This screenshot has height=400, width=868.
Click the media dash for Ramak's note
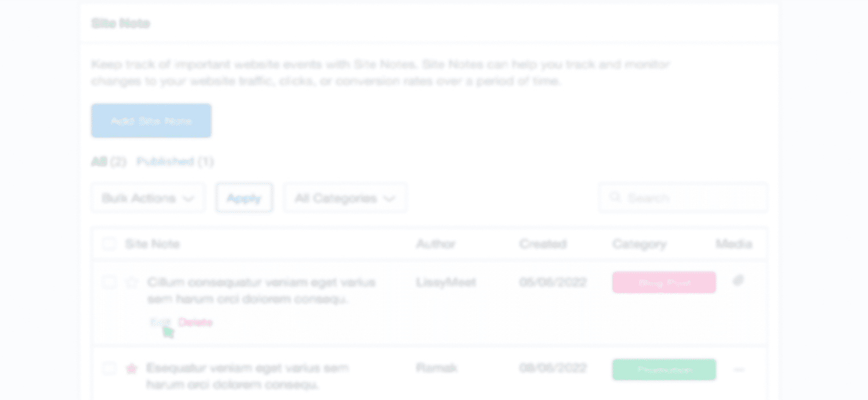tap(739, 370)
